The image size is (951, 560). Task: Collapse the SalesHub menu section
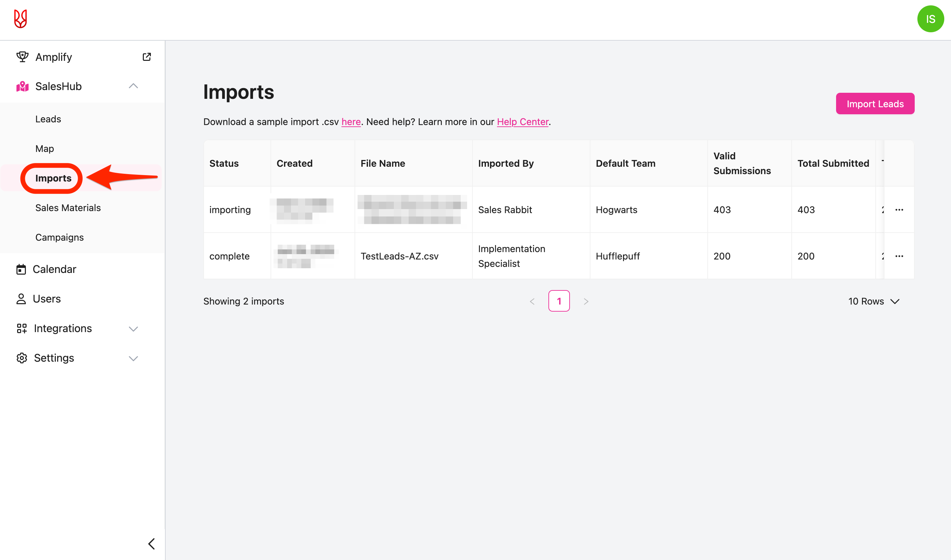[133, 86]
